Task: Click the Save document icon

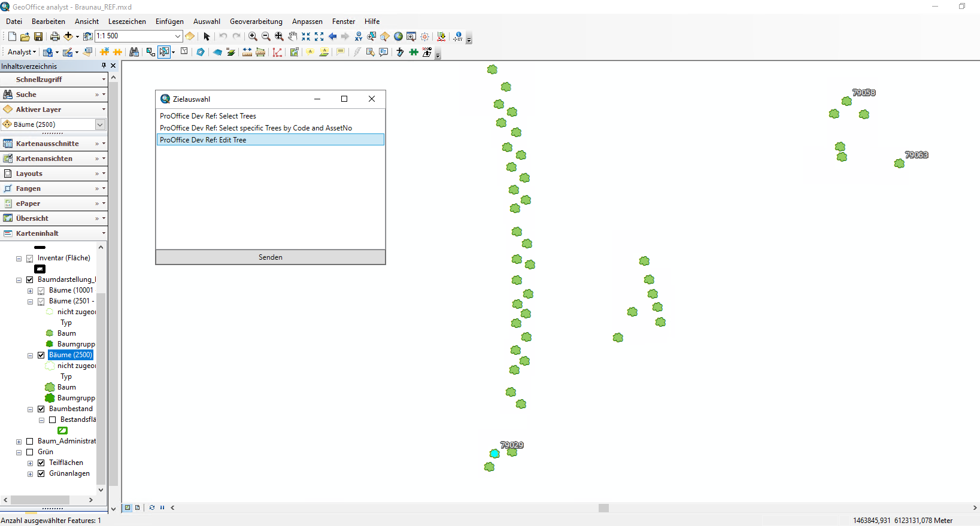Action: [38, 37]
